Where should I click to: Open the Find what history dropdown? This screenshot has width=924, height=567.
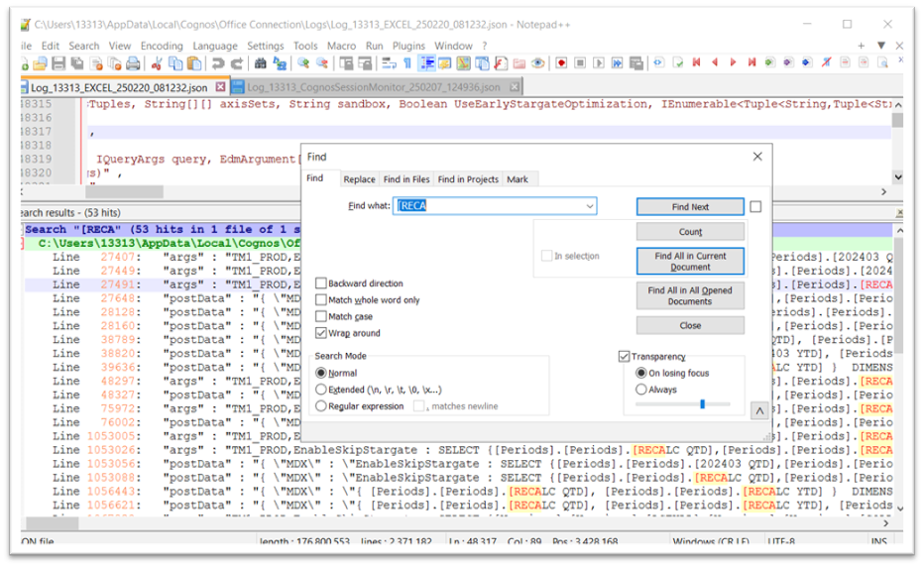(590, 206)
